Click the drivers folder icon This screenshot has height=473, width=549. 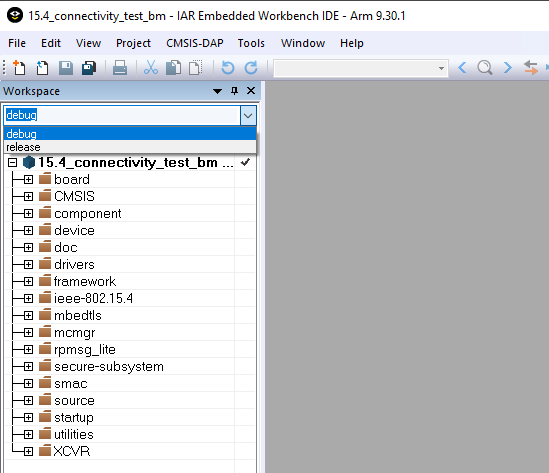(x=45, y=264)
